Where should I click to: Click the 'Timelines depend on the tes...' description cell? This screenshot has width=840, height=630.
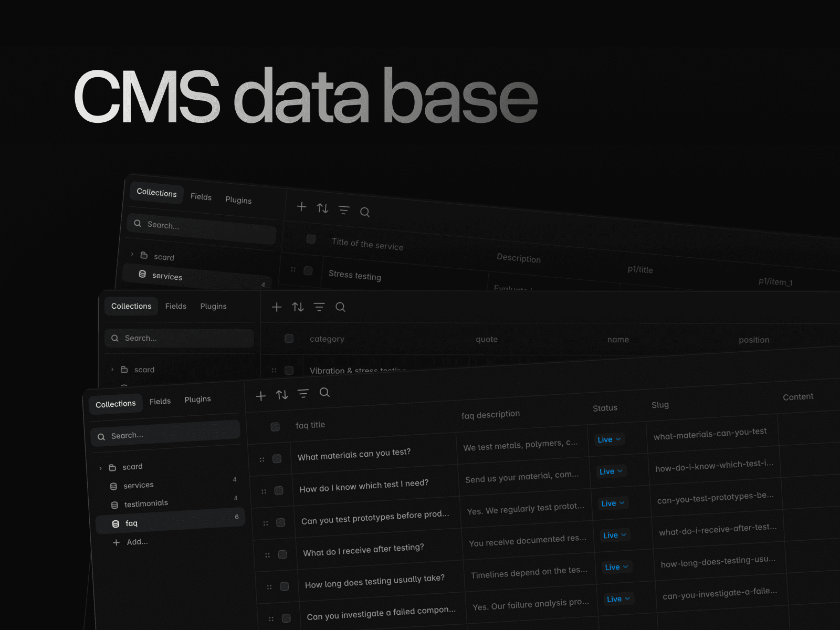click(x=529, y=572)
